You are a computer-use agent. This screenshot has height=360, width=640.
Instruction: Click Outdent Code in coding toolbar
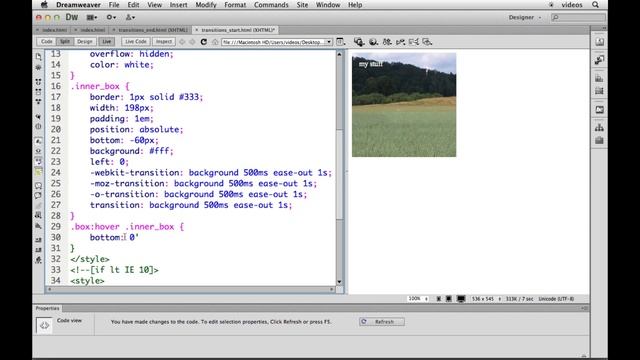click(38, 249)
